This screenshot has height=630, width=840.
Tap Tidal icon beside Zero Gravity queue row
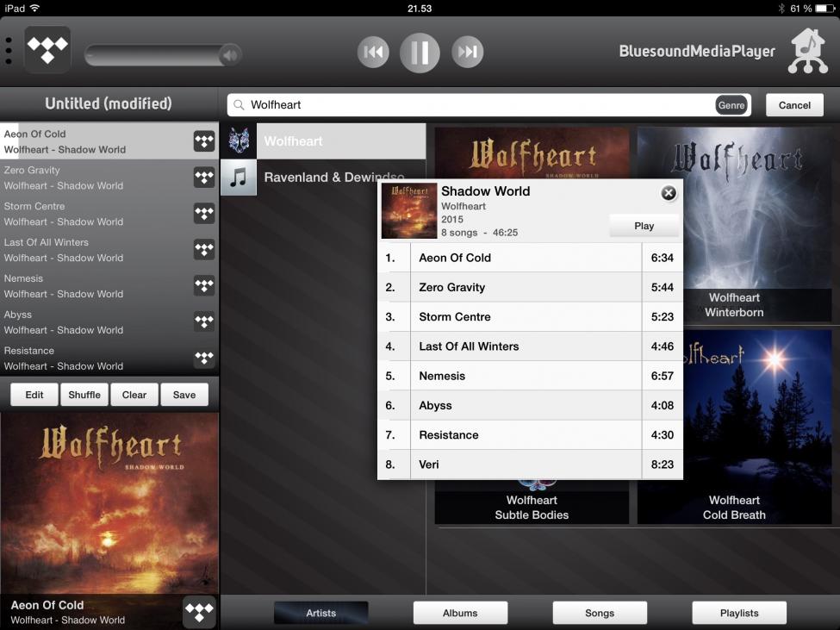click(x=204, y=178)
